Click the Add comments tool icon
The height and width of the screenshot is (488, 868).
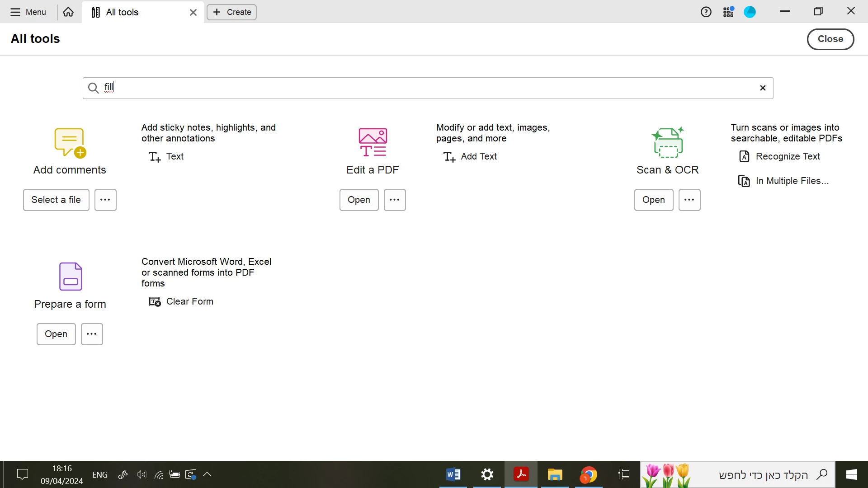pyautogui.click(x=70, y=143)
